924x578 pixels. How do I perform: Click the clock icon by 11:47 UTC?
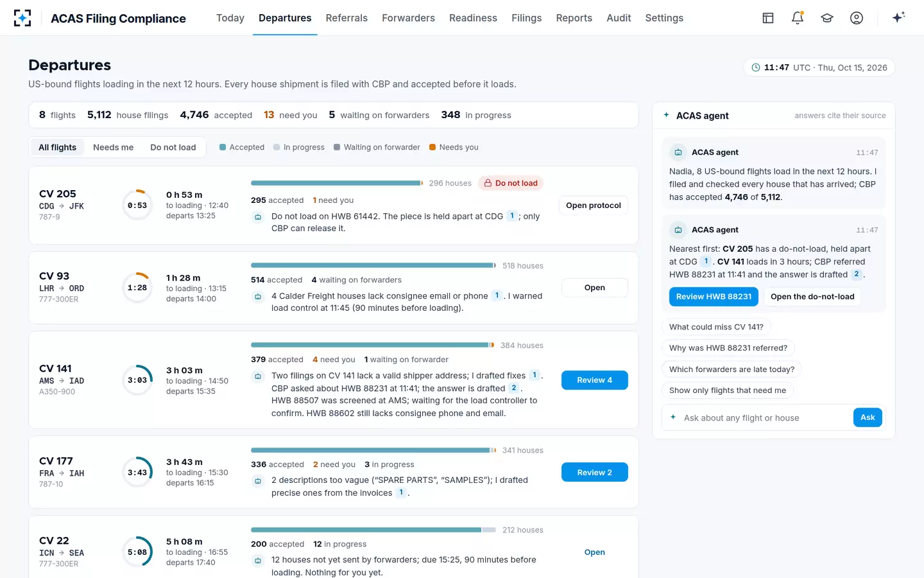[756, 67]
